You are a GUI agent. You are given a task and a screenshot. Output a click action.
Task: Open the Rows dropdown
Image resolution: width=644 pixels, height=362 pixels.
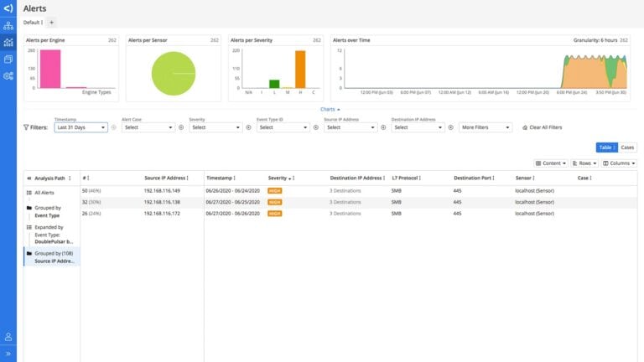tap(584, 163)
